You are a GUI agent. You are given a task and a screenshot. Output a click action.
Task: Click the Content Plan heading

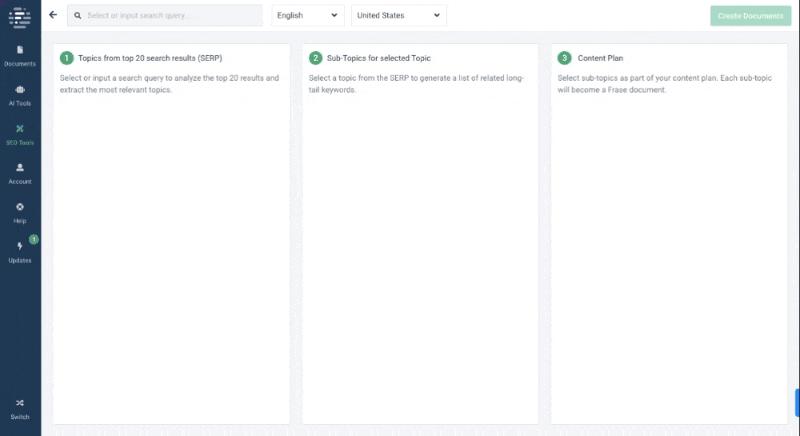[600, 58]
